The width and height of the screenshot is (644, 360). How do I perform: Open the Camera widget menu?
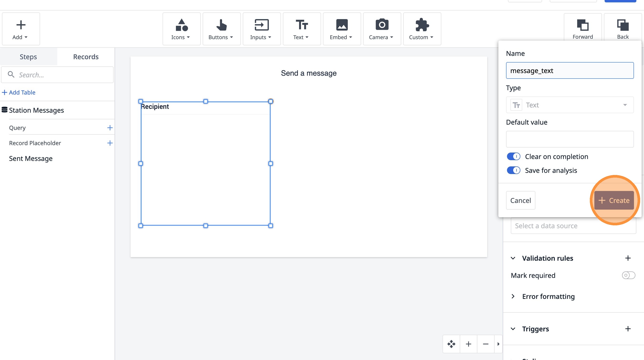381,29
